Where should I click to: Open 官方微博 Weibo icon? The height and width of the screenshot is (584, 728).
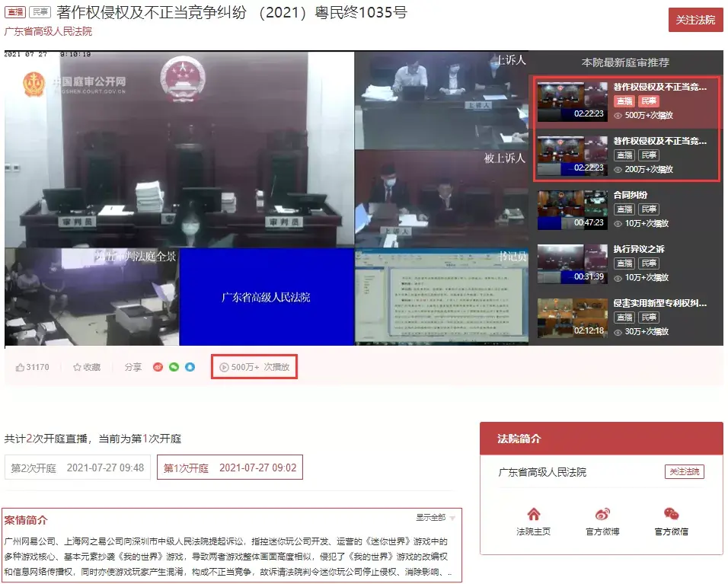pos(602,514)
